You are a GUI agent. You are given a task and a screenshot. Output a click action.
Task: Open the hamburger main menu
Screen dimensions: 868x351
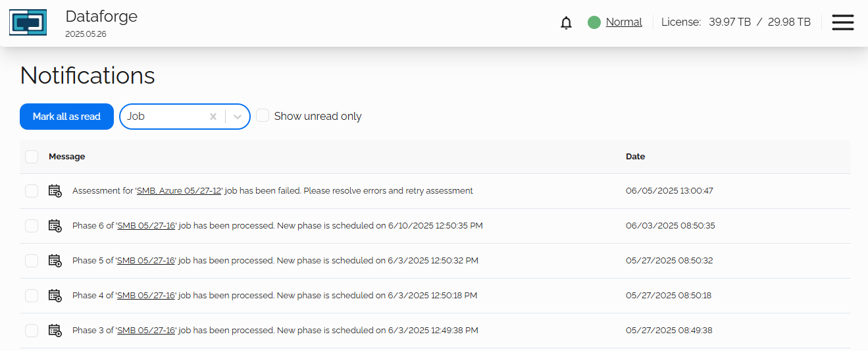pyautogui.click(x=842, y=22)
